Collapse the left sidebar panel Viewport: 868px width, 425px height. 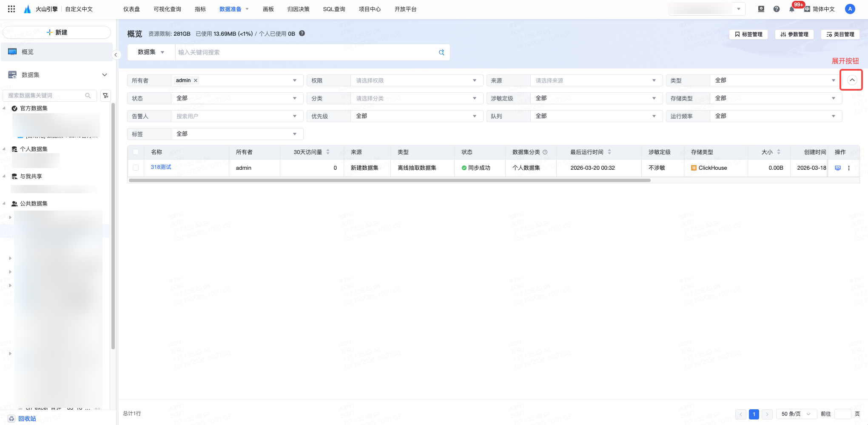point(116,55)
